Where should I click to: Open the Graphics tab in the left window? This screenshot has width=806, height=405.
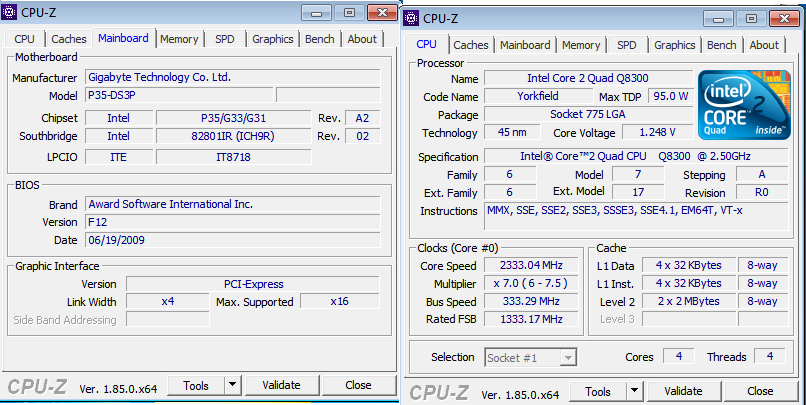(272, 39)
